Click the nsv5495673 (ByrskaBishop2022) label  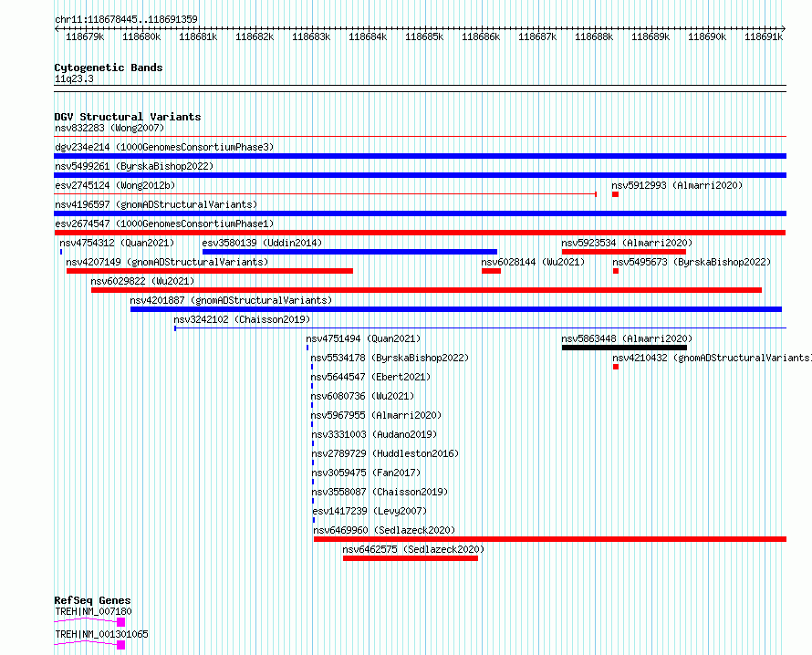692,262
